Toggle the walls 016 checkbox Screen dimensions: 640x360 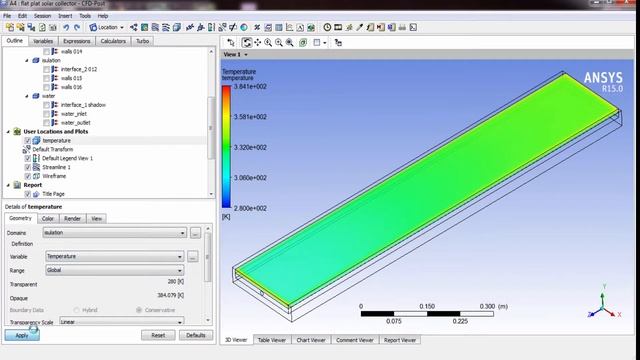click(47, 87)
